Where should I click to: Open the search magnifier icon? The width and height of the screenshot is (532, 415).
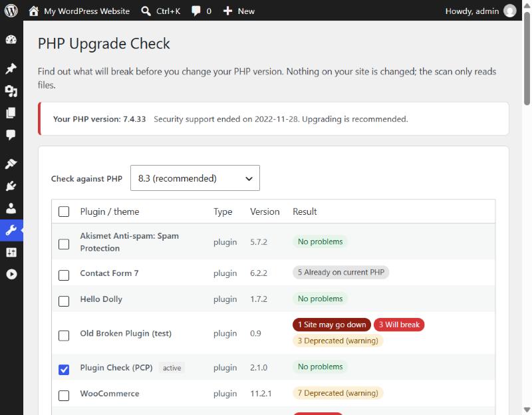[x=146, y=11]
